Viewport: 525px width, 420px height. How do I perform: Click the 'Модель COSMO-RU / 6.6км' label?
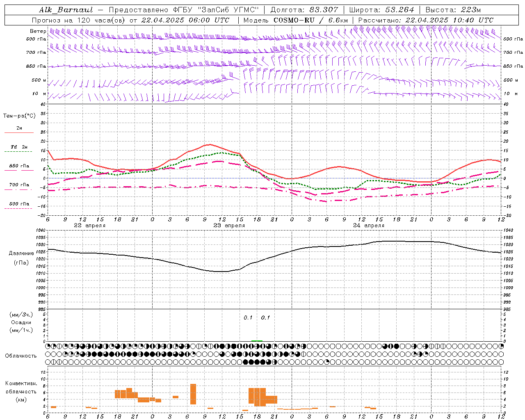point(296,20)
